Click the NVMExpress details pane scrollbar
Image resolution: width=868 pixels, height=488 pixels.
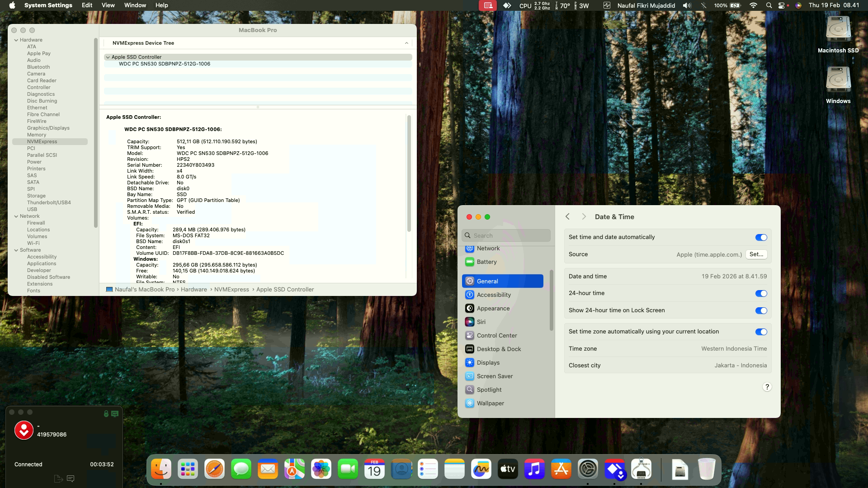point(409,174)
